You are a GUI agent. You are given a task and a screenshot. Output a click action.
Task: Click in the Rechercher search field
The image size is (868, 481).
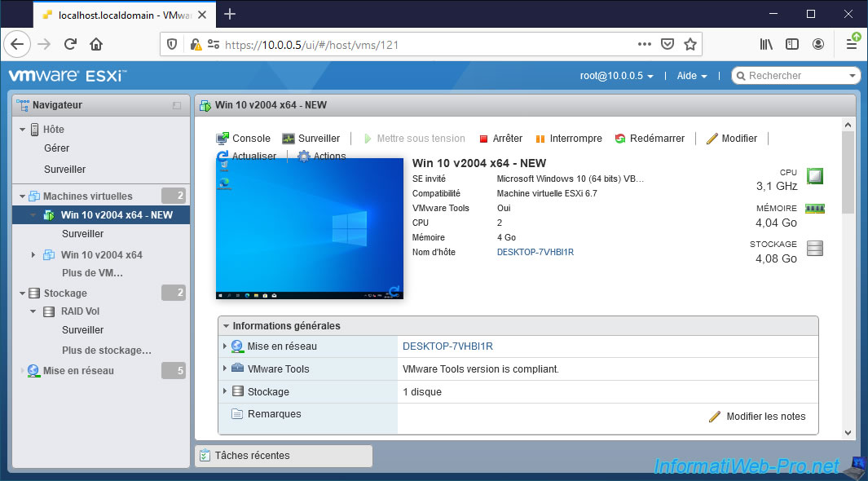point(795,76)
